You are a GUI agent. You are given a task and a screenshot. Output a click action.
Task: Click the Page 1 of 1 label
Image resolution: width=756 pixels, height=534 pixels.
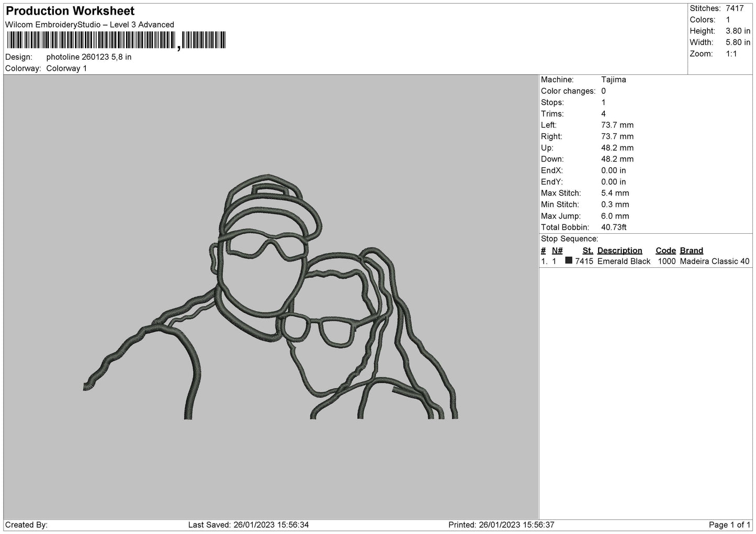pyautogui.click(x=729, y=525)
